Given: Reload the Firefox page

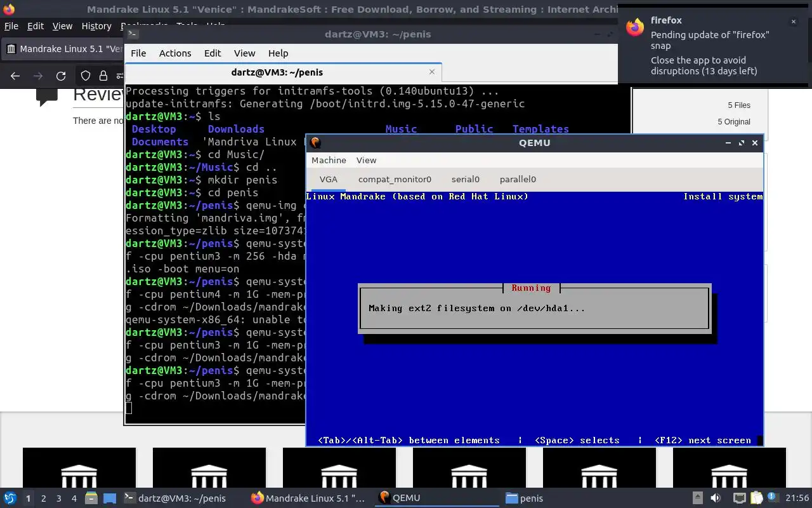Looking at the screenshot, I should pyautogui.click(x=61, y=76).
